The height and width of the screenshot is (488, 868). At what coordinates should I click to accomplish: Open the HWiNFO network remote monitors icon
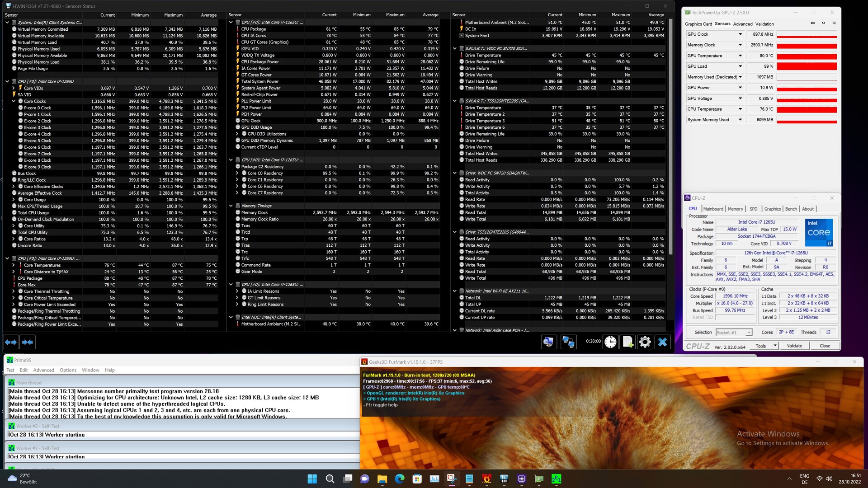coord(568,342)
